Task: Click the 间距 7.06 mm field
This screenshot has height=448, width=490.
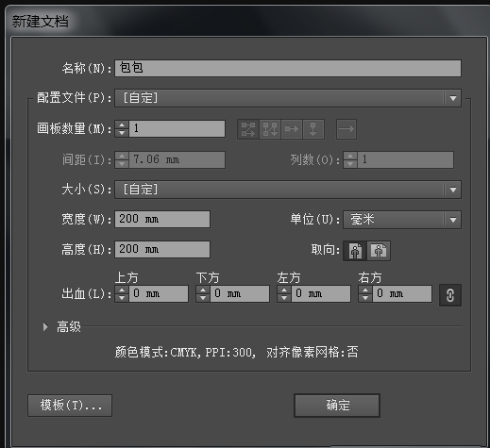Action: pyautogui.click(x=177, y=159)
